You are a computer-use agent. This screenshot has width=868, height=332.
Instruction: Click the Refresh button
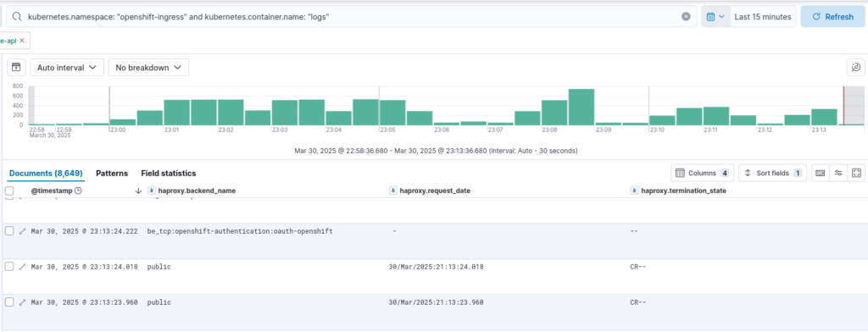pyautogui.click(x=832, y=17)
